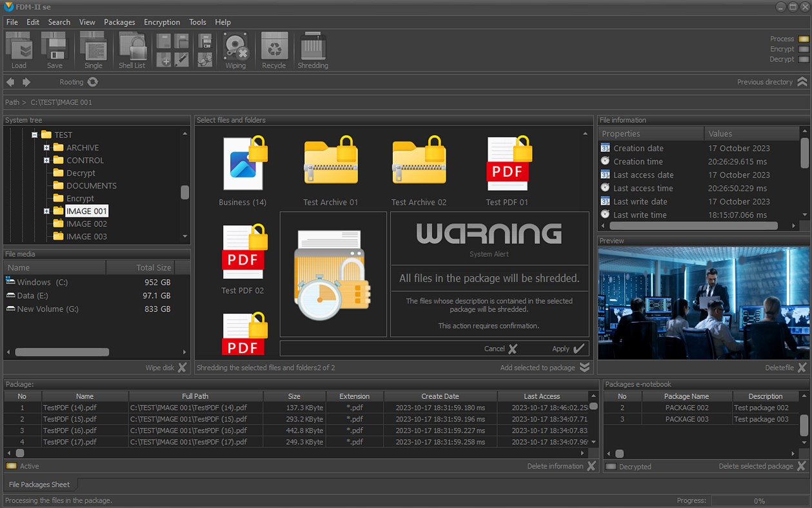Image resolution: width=812 pixels, height=508 pixels.
Task: Open the File menu
Action: [x=12, y=22]
